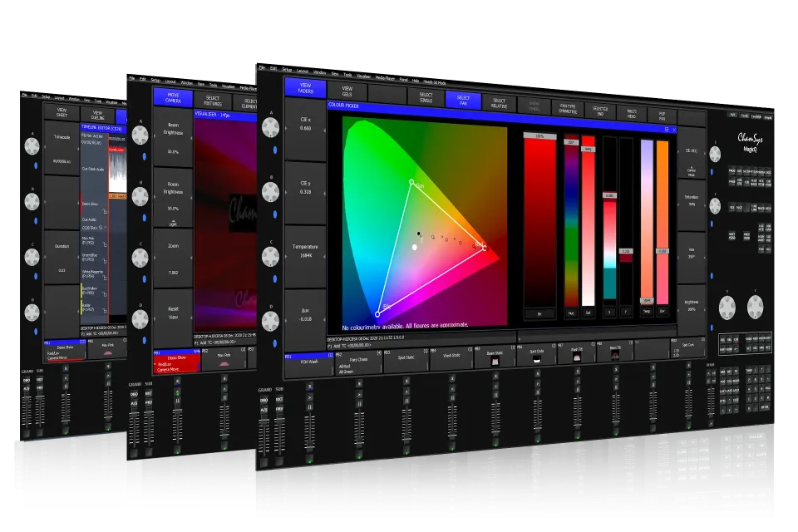Click the Max Pink icon in Visualiser window

click(x=223, y=363)
